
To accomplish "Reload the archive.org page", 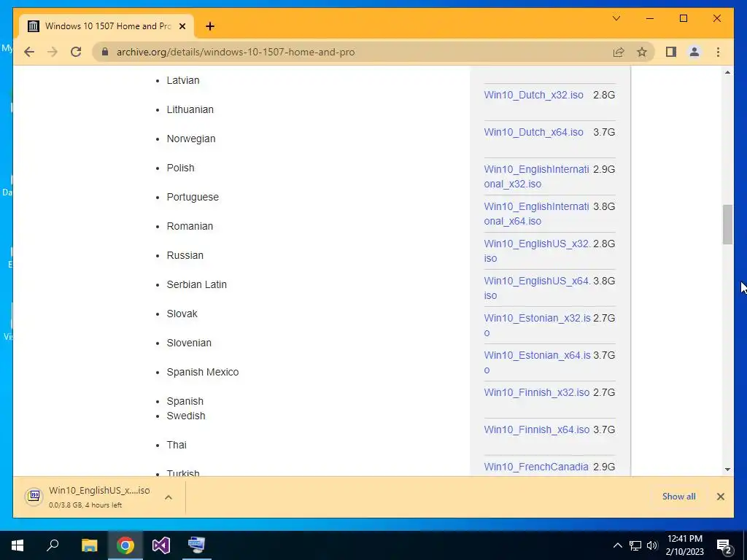I will point(76,52).
